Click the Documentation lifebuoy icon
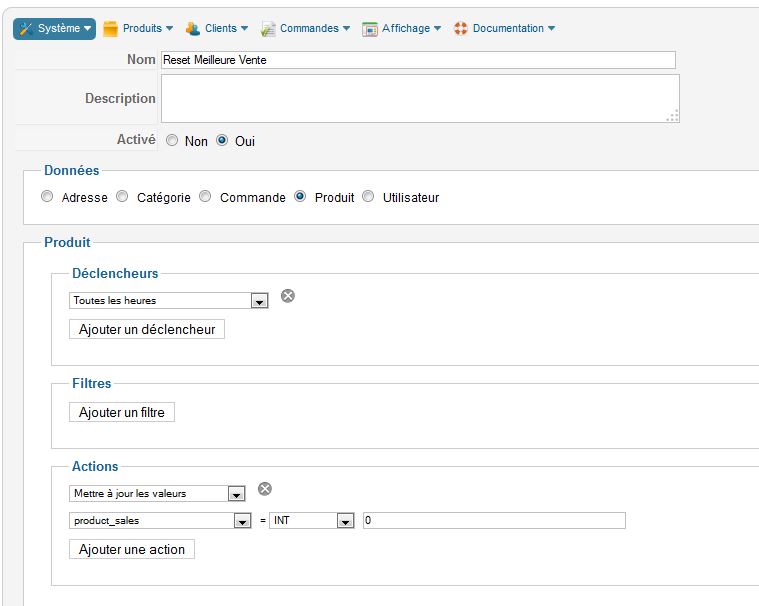The height and width of the screenshot is (606, 759). coord(461,29)
